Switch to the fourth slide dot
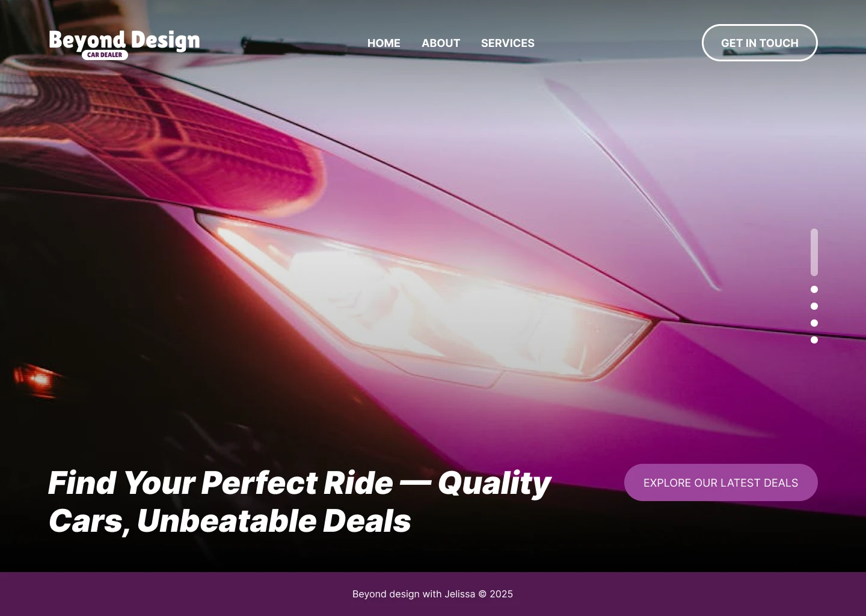Viewport: 866px width, 616px height. coord(814,323)
